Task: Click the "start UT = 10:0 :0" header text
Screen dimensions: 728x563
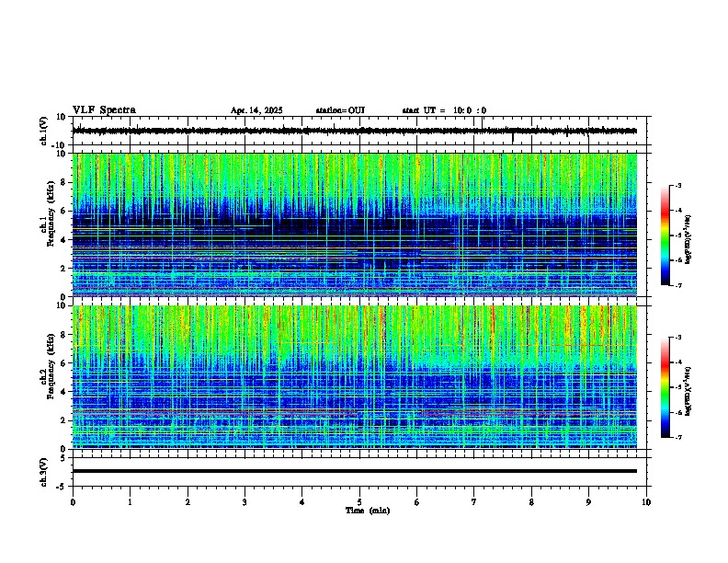Action: click(444, 110)
